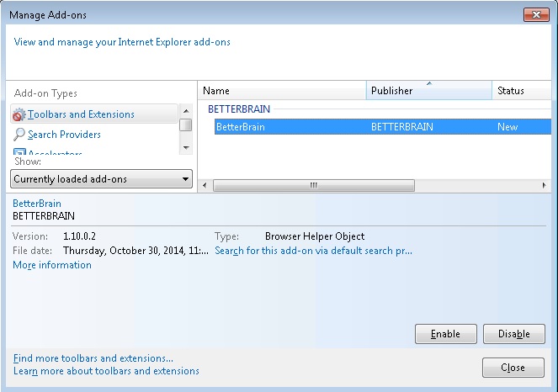Close the Manage Add-ons window with X

point(536,14)
